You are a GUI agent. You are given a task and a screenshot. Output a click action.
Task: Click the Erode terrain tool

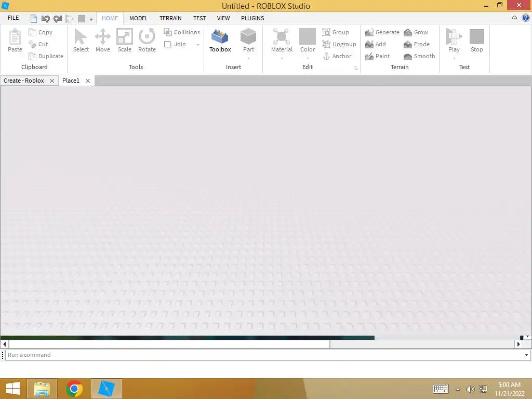(416, 44)
